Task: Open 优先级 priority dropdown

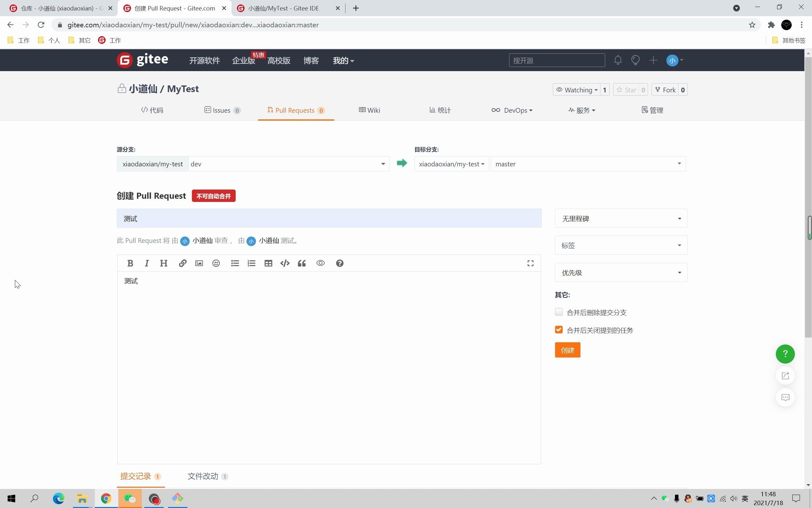Action: click(621, 272)
